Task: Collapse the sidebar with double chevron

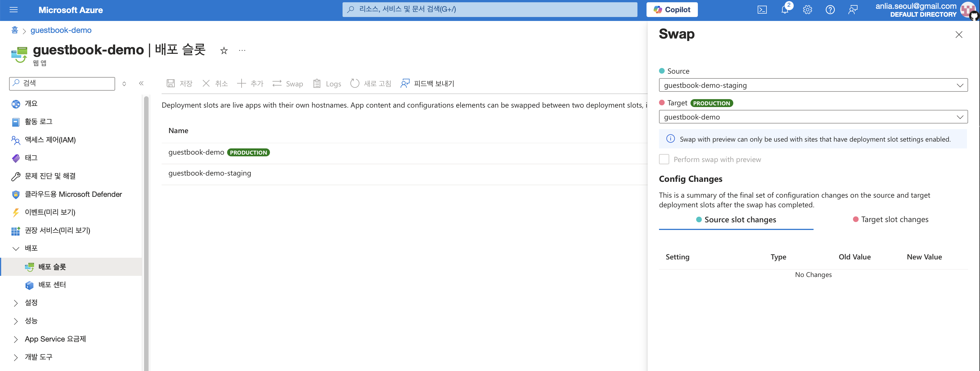Action: click(141, 84)
